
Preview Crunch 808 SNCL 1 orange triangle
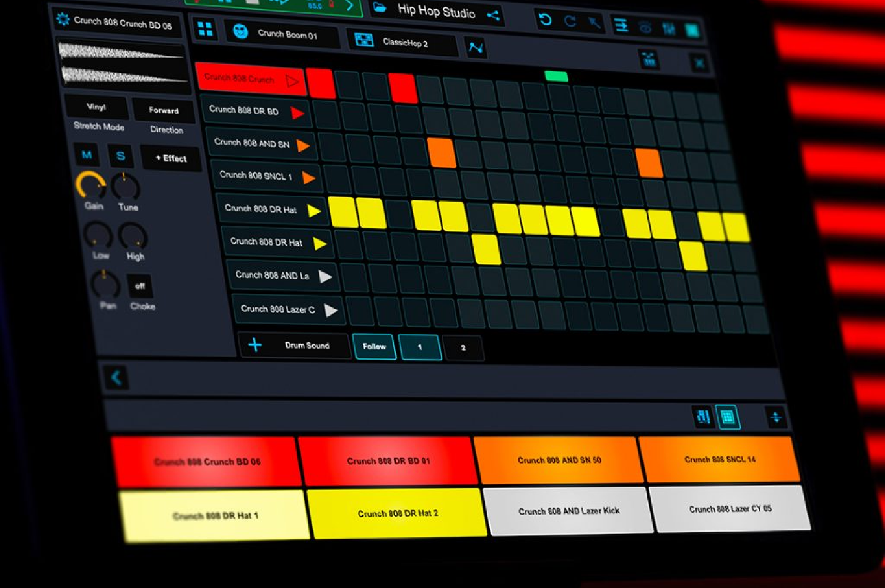pos(308,178)
